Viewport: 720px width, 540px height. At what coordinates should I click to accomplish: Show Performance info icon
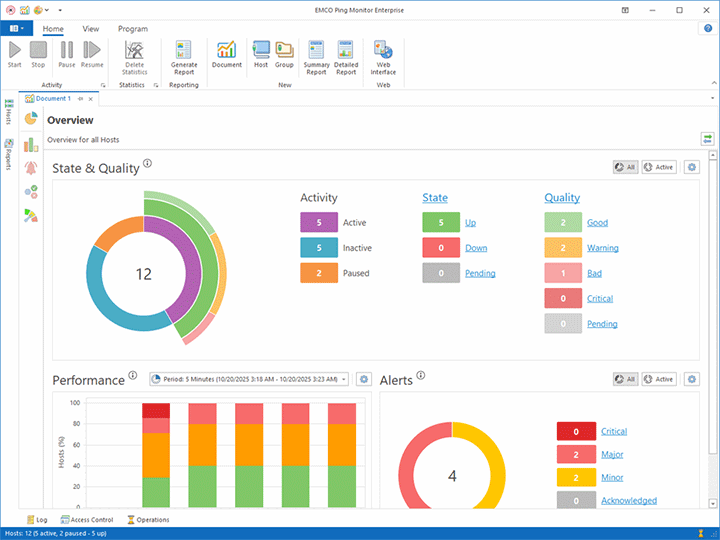132,375
